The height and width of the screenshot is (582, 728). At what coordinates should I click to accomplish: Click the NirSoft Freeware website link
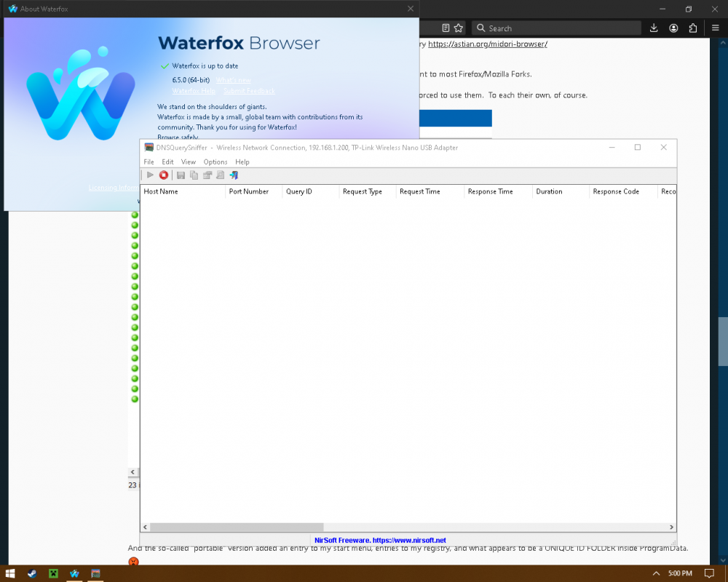point(380,541)
